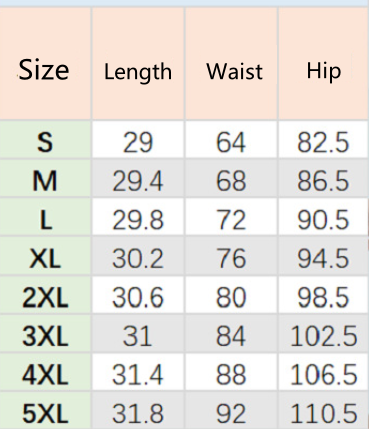This screenshot has height=429, width=369.
Task: Click the S size row label
Action: (x=45, y=142)
